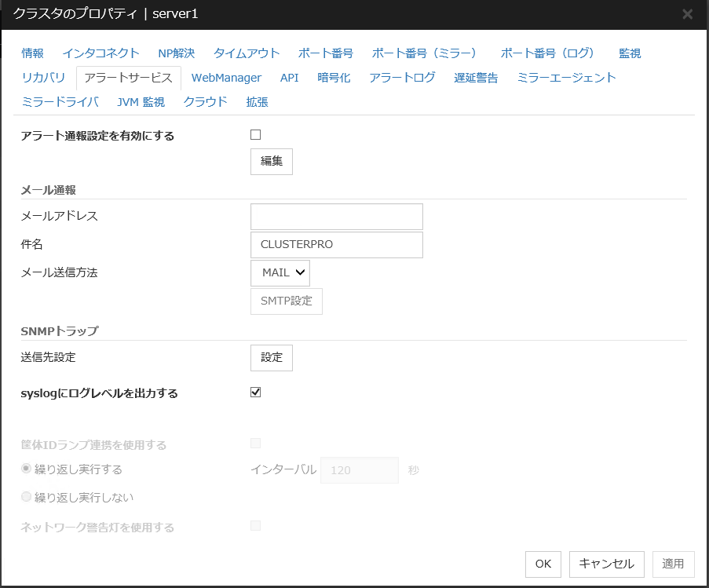
Task: Close the cluster properties dialog
Action: click(687, 14)
